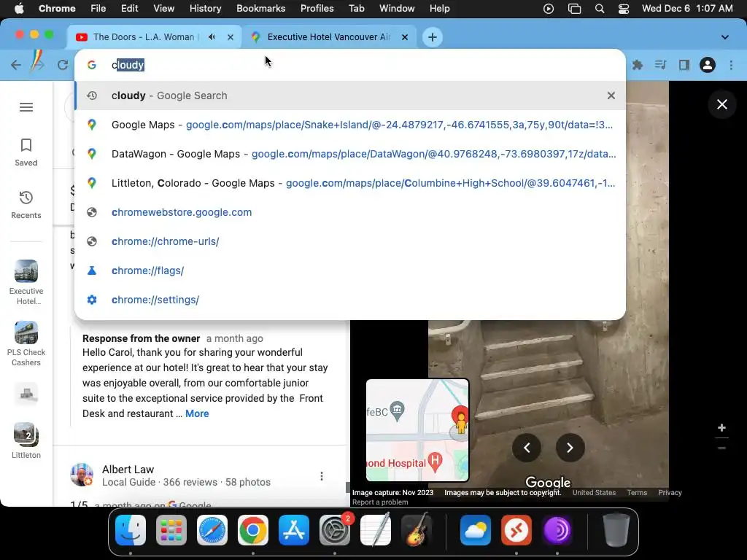Open Weather app from the Dock
This screenshot has width=747, height=560.
(x=476, y=530)
